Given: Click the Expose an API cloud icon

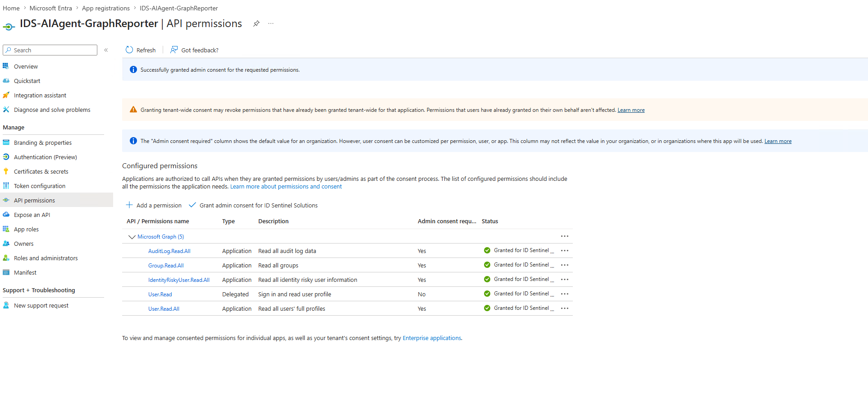Looking at the screenshot, I should click(6, 215).
